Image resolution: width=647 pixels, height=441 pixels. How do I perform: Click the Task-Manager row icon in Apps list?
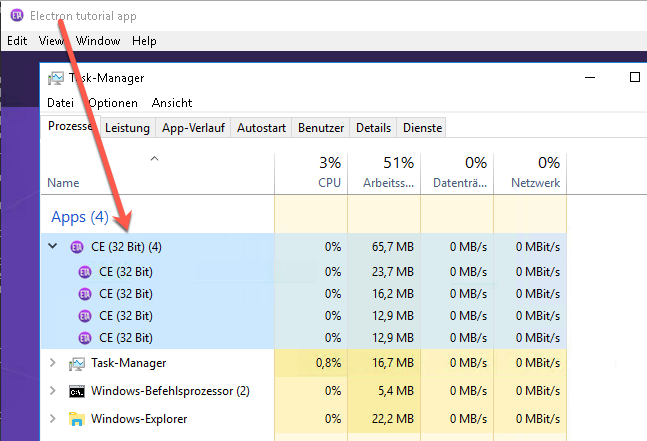(x=77, y=363)
